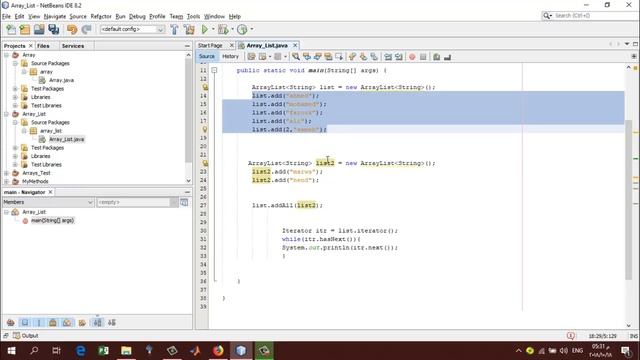The image size is (640, 360).
Task: Toggle the first filter icon in the Navigator bottom bar
Action: pyautogui.click(x=11, y=322)
